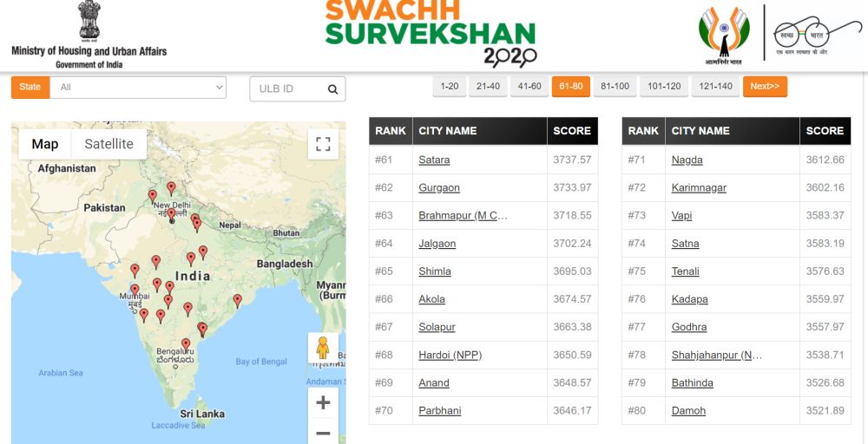Open the Nagda city link
Screen dimensions: 868x444
687,160
